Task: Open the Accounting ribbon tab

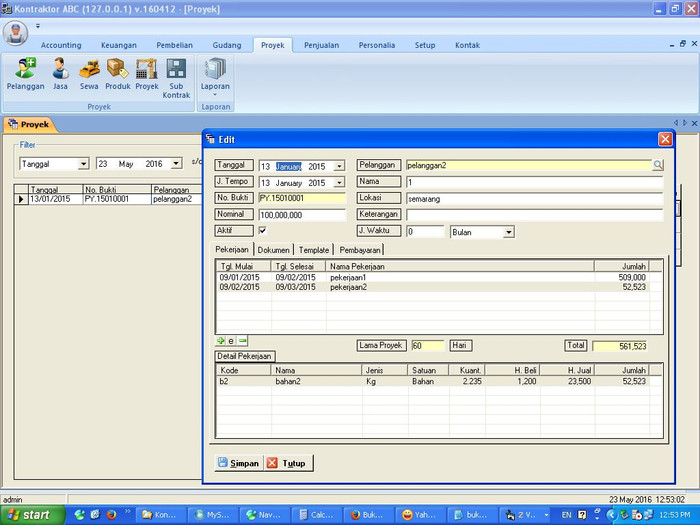Action: click(61, 45)
